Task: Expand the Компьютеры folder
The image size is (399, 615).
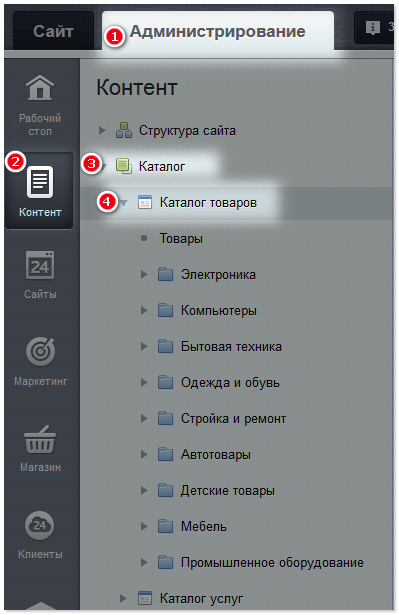Action: pyautogui.click(x=144, y=311)
